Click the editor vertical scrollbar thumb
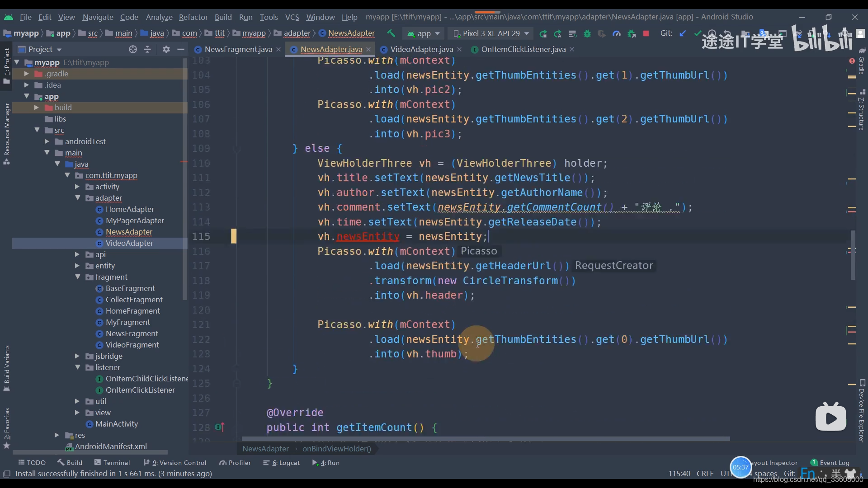 tap(853, 255)
